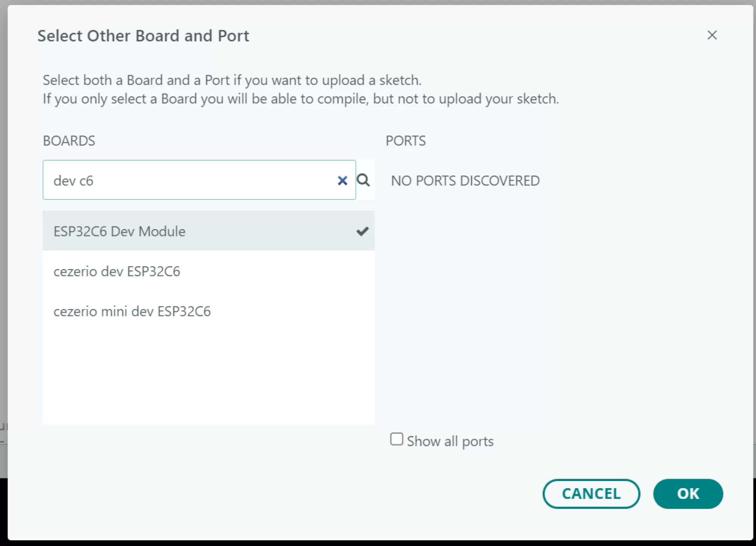Click the magnifying glass search icon
This screenshot has height=546, width=756.
364,180
